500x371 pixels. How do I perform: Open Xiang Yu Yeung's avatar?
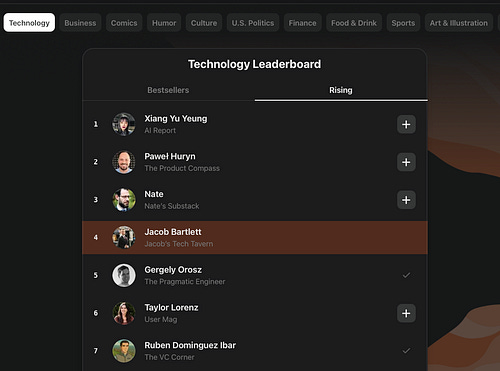[124, 124]
